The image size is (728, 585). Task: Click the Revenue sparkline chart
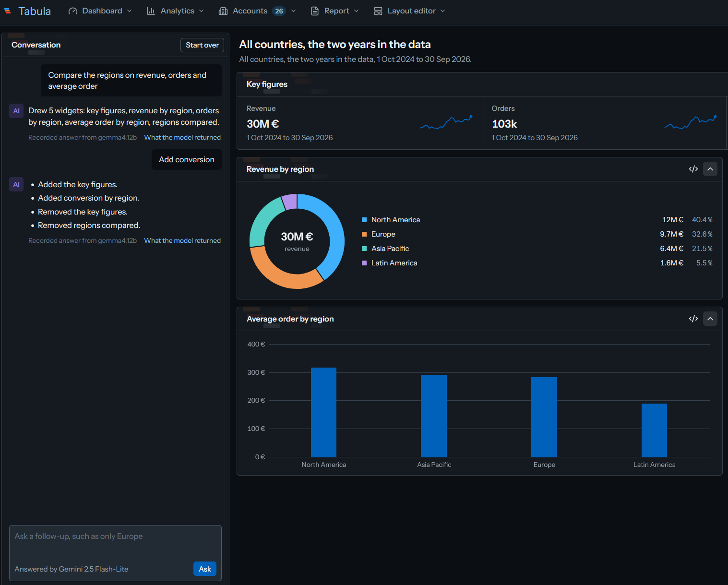pyautogui.click(x=446, y=123)
